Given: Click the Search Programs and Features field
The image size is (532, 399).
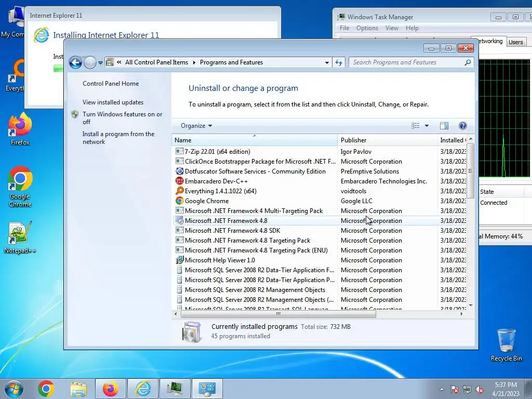Looking at the screenshot, I should point(407,62).
